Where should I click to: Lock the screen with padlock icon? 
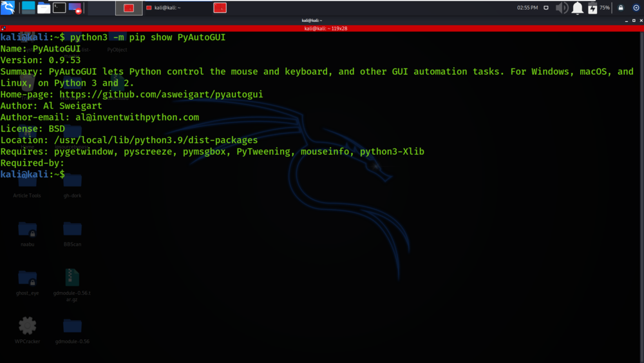[x=621, y=8]
